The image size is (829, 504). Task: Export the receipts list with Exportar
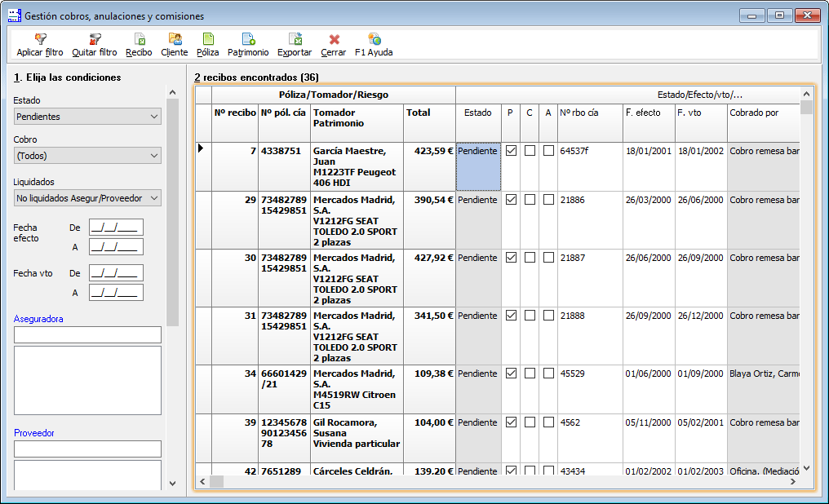[295, 45]
